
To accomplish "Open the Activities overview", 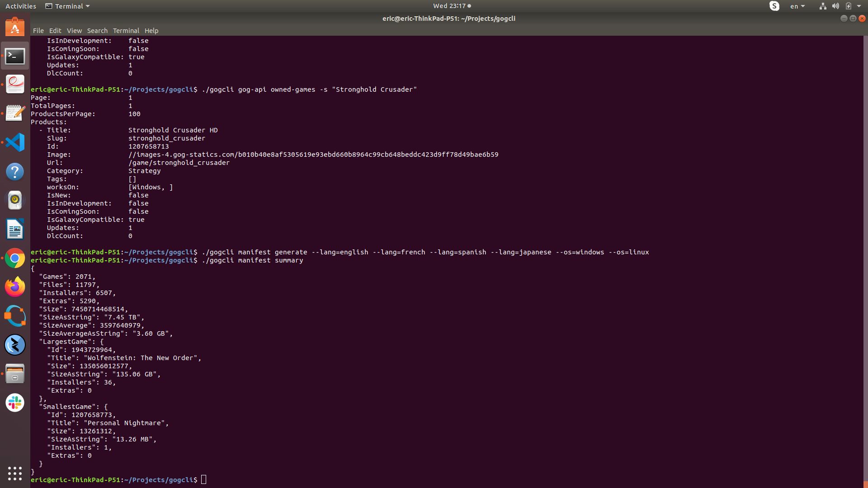I will pos(21,6).
